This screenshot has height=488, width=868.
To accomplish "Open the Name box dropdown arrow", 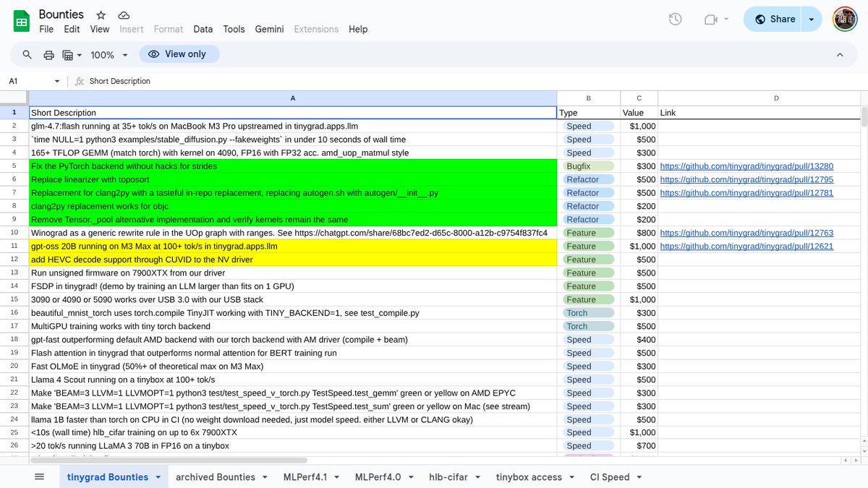I will click(x=57, y=81).
